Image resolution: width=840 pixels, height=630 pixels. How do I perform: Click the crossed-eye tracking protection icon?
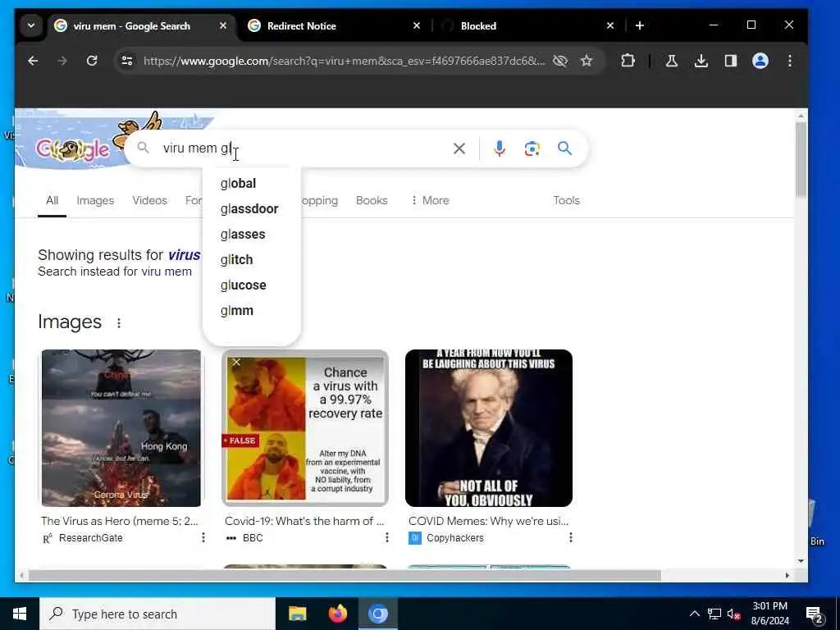559,61
